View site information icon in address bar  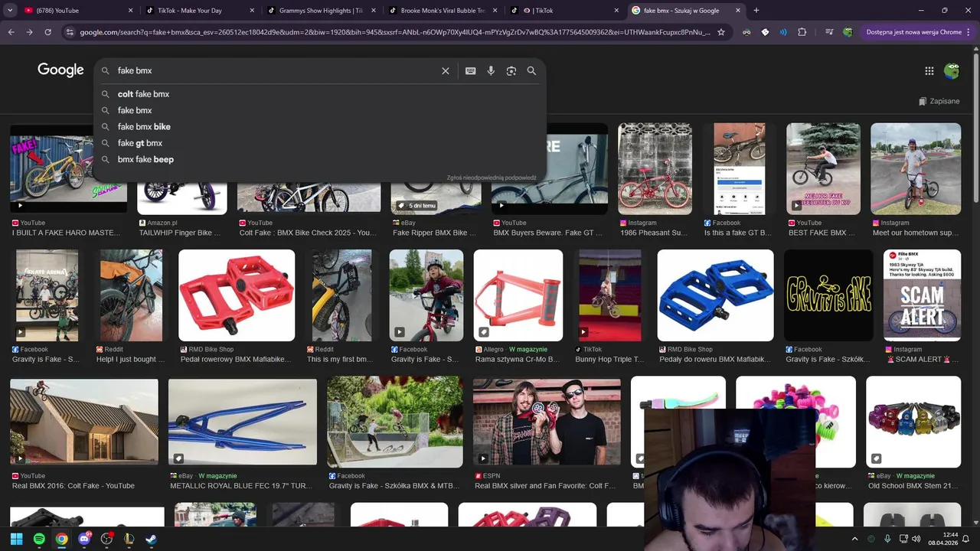pos(70,32)
